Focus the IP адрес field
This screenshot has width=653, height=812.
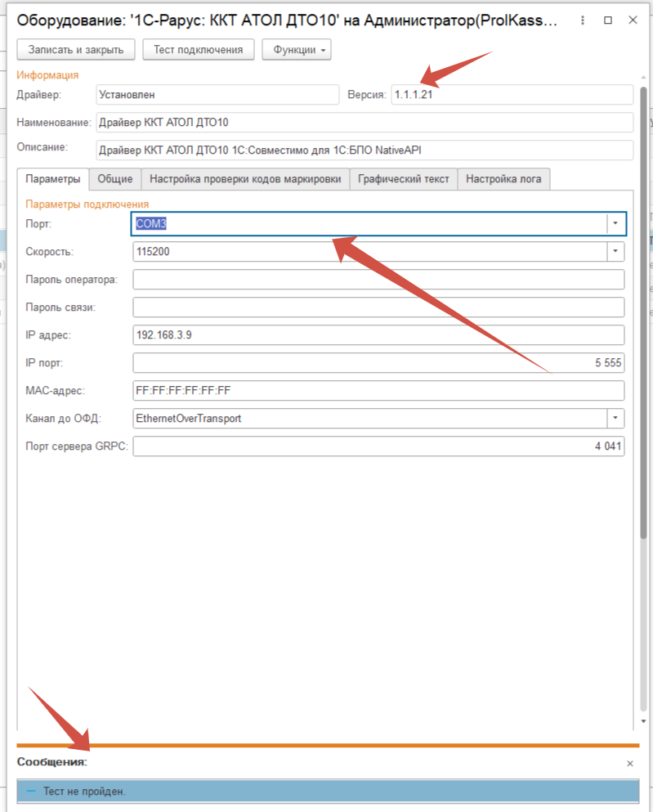pos(378,335)
